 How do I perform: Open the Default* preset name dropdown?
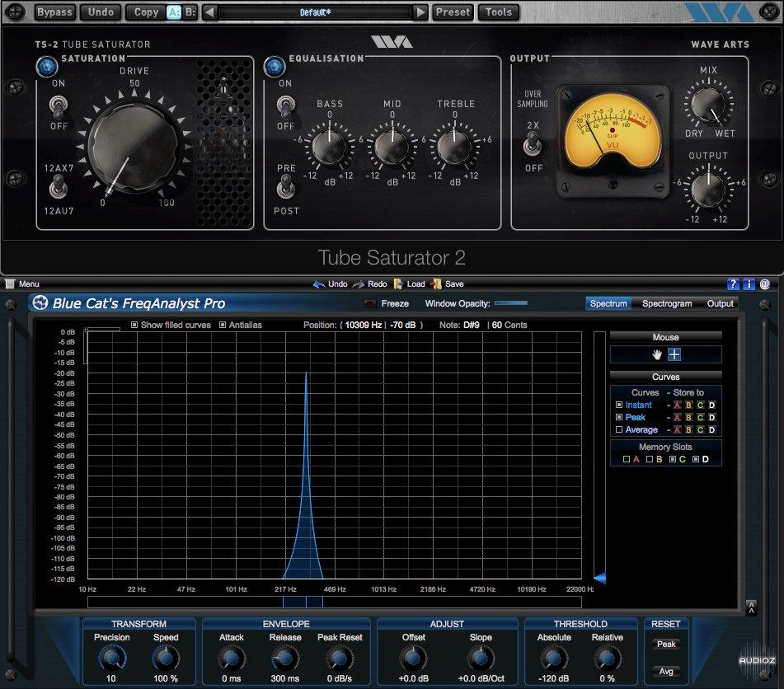pyautogui.click(x=316, y=12)
